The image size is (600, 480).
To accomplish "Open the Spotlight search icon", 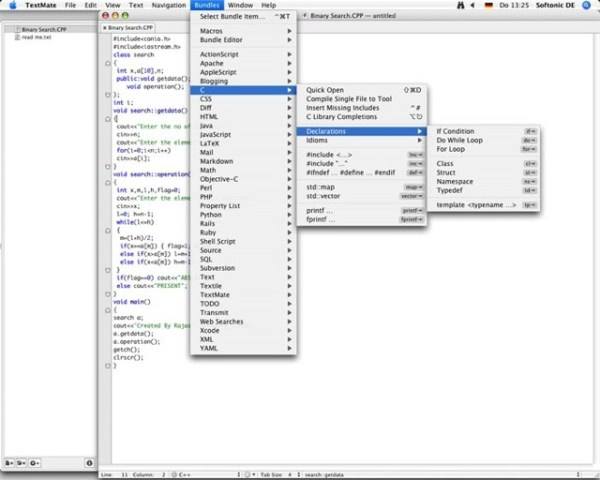I will click(586, 5).
